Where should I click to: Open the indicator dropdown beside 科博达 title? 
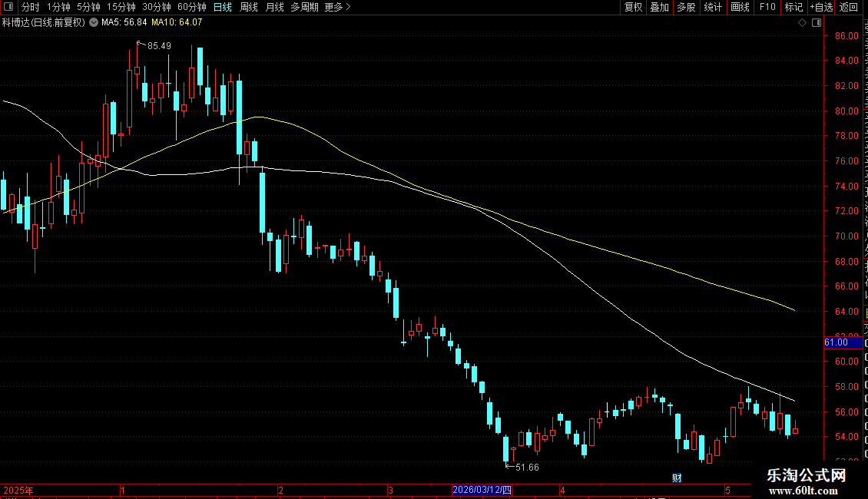(94, 23)
